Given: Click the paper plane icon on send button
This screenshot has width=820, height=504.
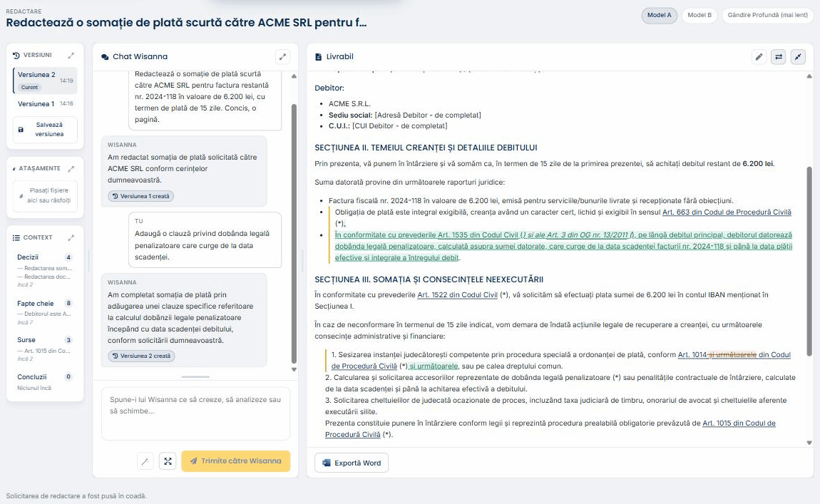Looking at the screenshot, I should click(193, 461).
